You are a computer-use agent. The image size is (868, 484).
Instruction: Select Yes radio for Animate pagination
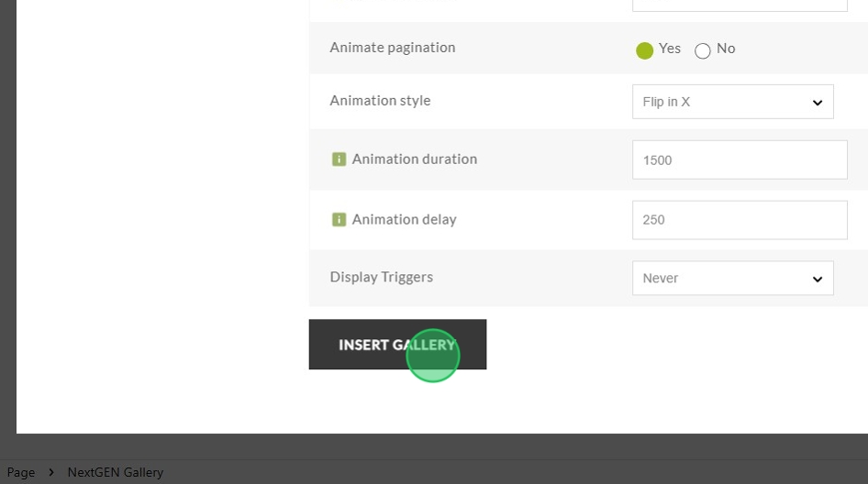pyautogui.click(x=644, y=50)
